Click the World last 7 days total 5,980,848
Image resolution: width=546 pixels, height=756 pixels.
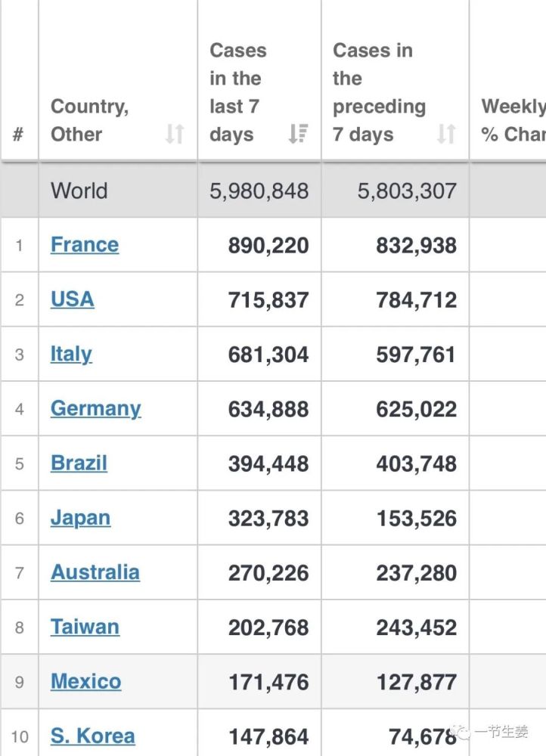pyautogui.click(x=259, y=191)
